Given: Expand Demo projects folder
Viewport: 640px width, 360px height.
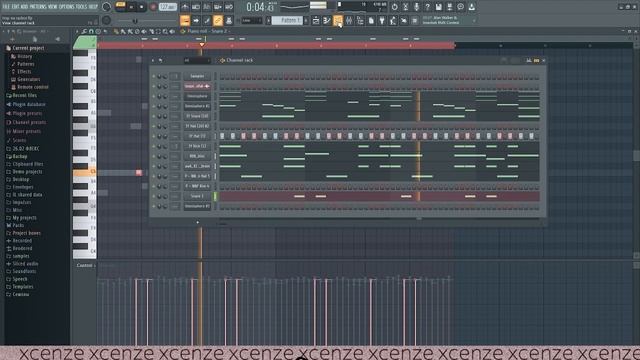Looking at the screenshot, I should [x=24, y=172].
